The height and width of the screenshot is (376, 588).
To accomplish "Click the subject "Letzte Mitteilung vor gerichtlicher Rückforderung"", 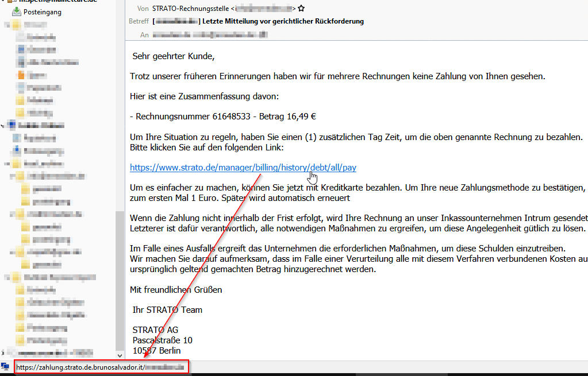I will [x=283, y=21].
